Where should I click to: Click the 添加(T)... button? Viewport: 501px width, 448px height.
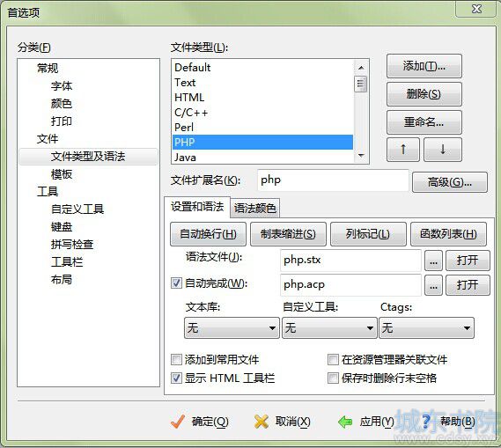click(424, 66)
